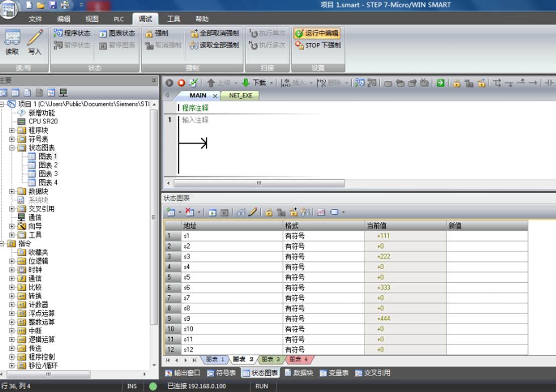Click the green RUN button in editor toolbar
Viewport: 556px width, 392px height.
169,83
